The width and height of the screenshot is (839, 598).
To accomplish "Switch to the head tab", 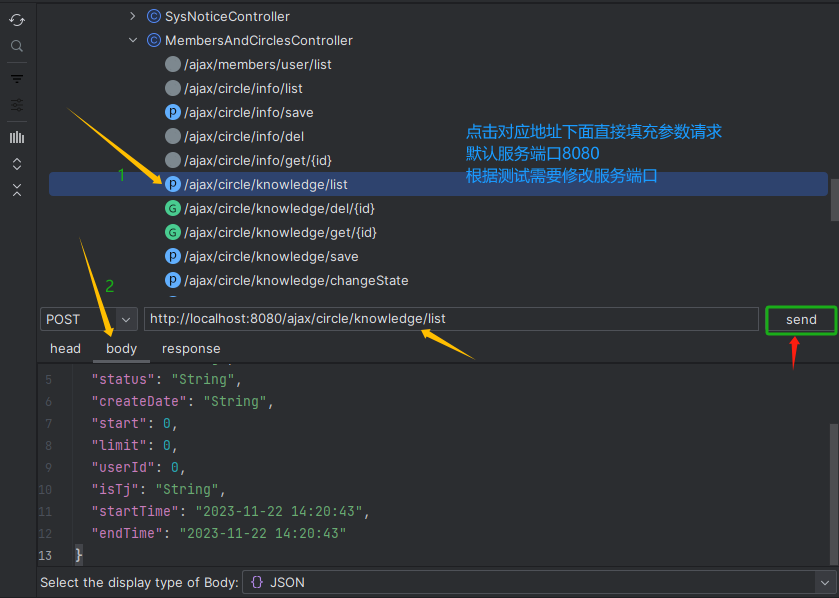I will point(65,348).
